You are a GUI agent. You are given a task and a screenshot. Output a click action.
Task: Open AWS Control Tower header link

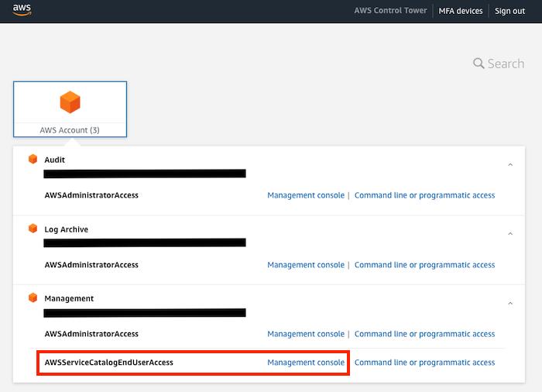[x=390, y=11]
